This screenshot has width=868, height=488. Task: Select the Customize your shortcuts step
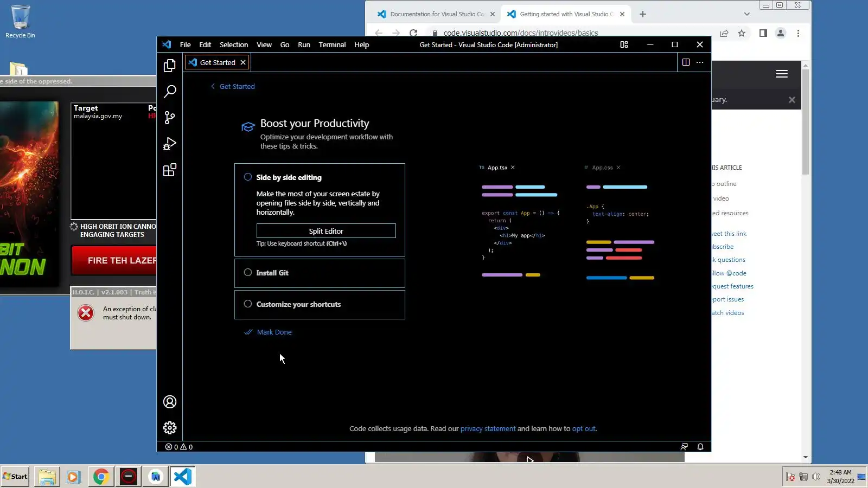click(320, 305)
